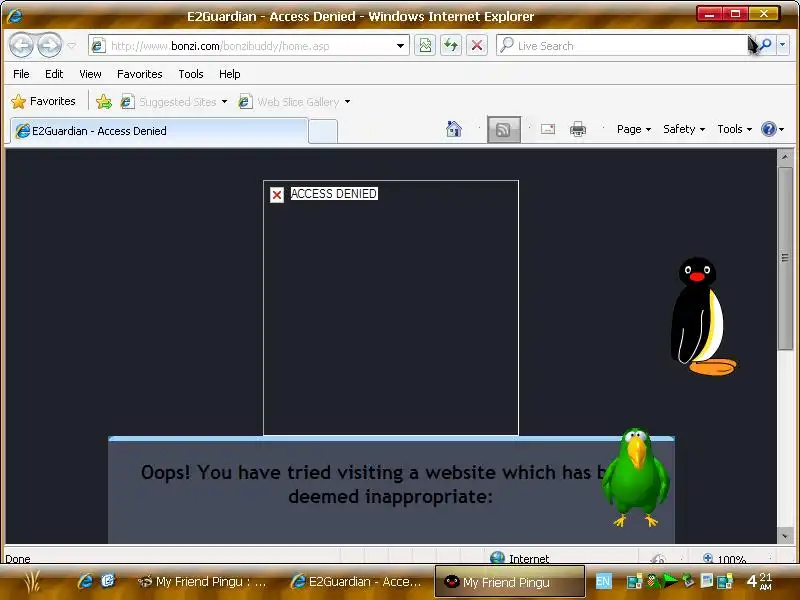Open the Help menu

click(230, 74)
